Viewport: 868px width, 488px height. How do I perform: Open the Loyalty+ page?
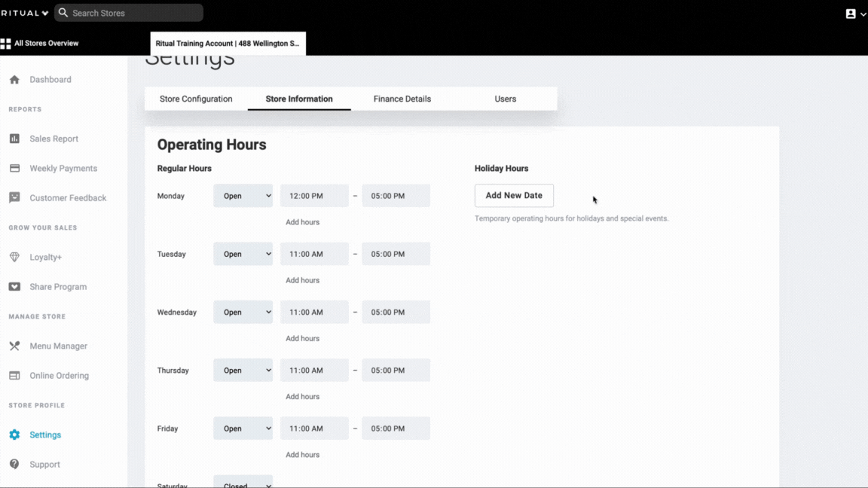coord(45,258)
